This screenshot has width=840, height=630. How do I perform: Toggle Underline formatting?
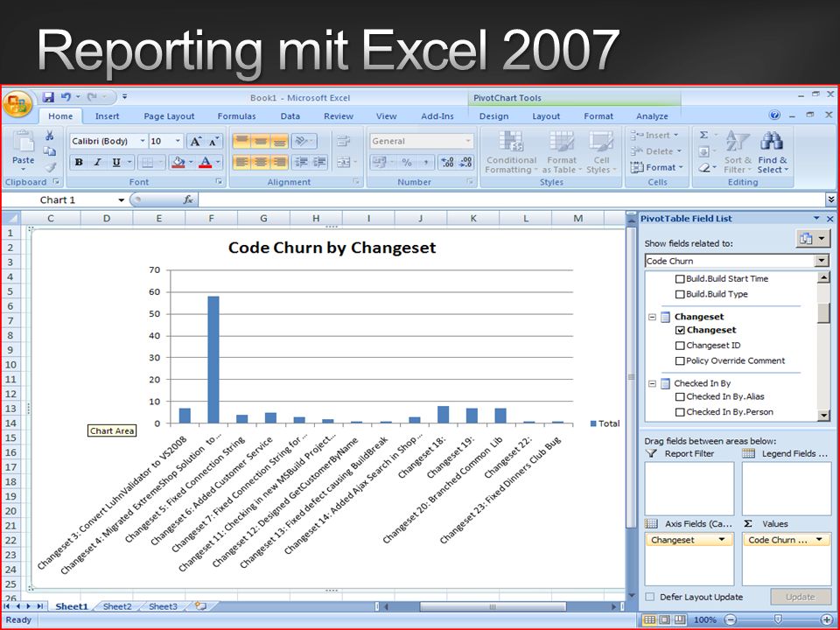[116, 163]
